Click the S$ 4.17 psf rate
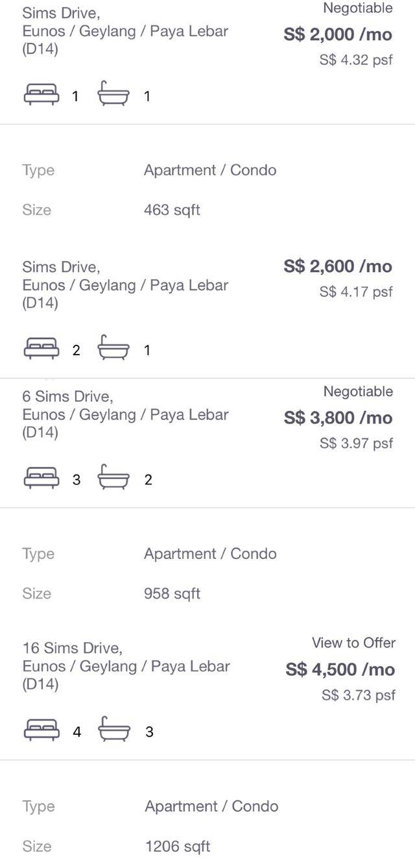The width and height of the screenshot is (415, 868). click(356, 291)
